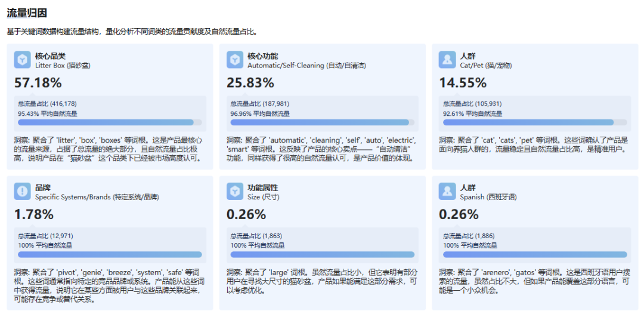The image size is (644, 317).
Task: Click the 95.43% natural traffic progress bar
Action: click(x=110, y=122)
